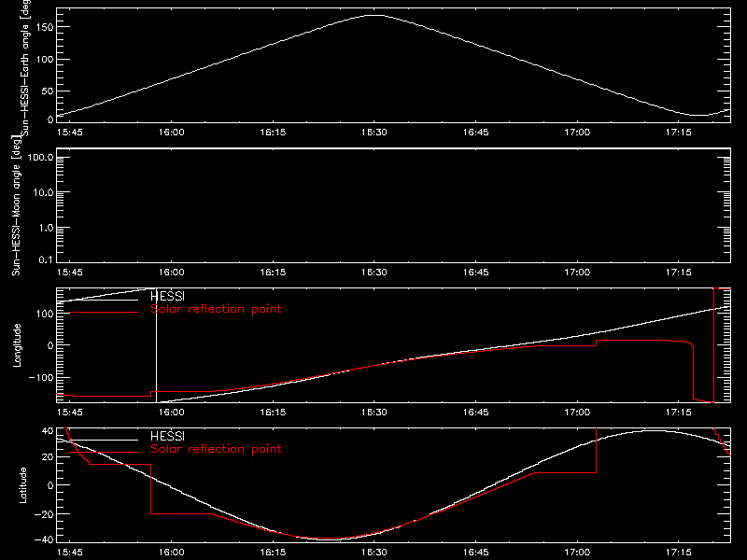Click 17:15 time label under Earth angle plot

[679, 133]
